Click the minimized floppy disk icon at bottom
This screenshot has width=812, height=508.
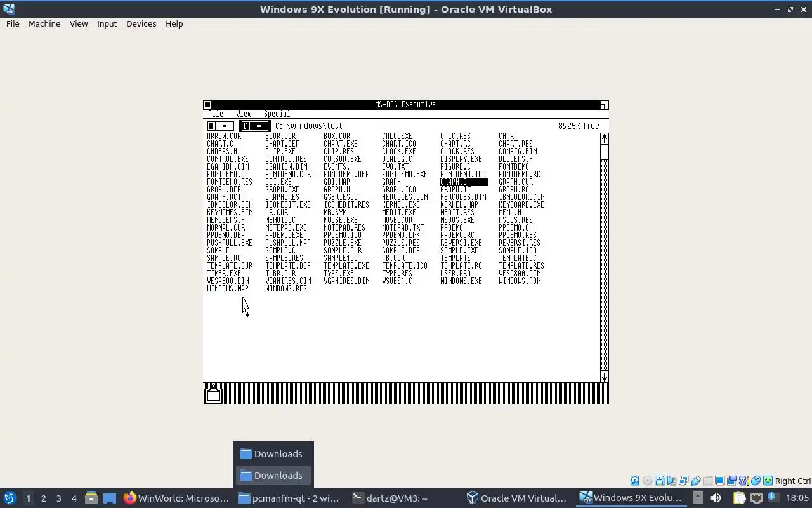pyautogui.click(x=214, y=394)
